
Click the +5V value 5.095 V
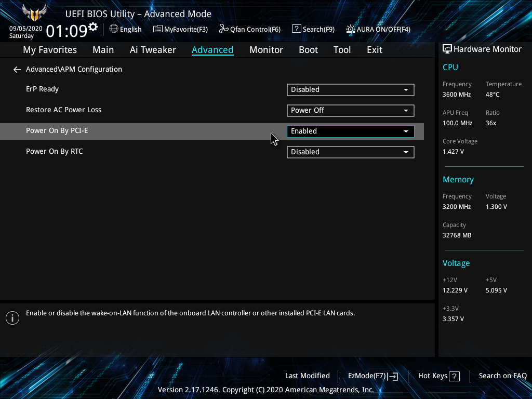(496, 290)
